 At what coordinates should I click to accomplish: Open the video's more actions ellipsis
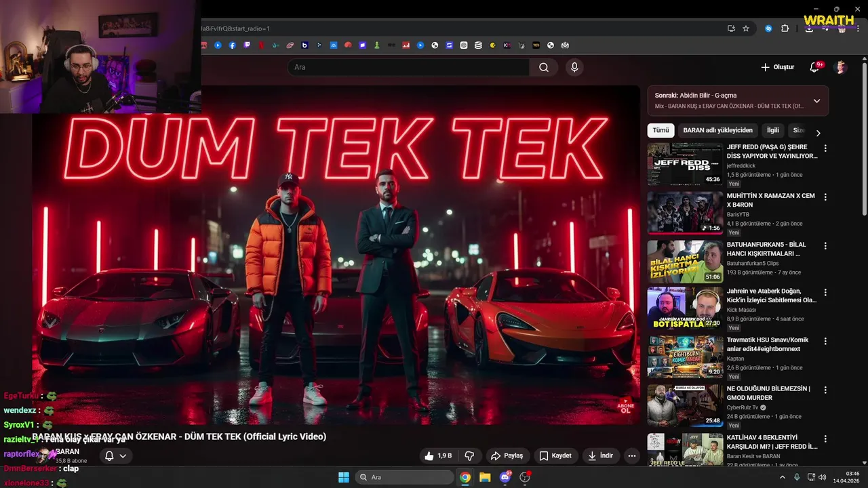click(x=632, y=456)
